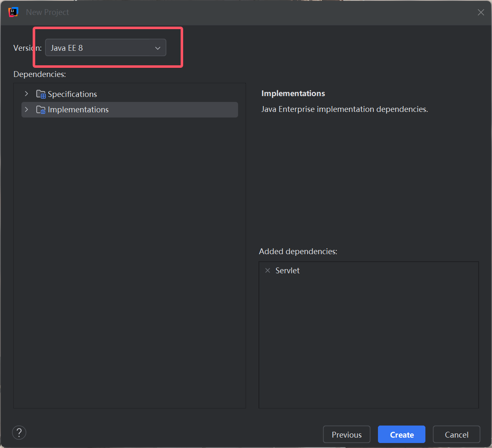492x448 pixels.
Task: Select Servlet in Added dependencies list
Action: [x=288, y=270]
